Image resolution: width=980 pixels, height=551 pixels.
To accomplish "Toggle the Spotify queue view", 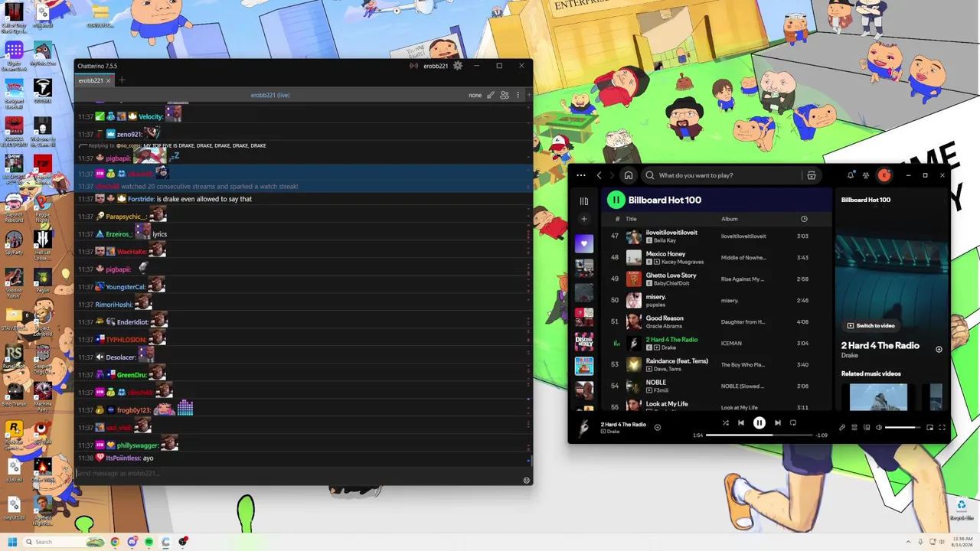I will 854,428.
